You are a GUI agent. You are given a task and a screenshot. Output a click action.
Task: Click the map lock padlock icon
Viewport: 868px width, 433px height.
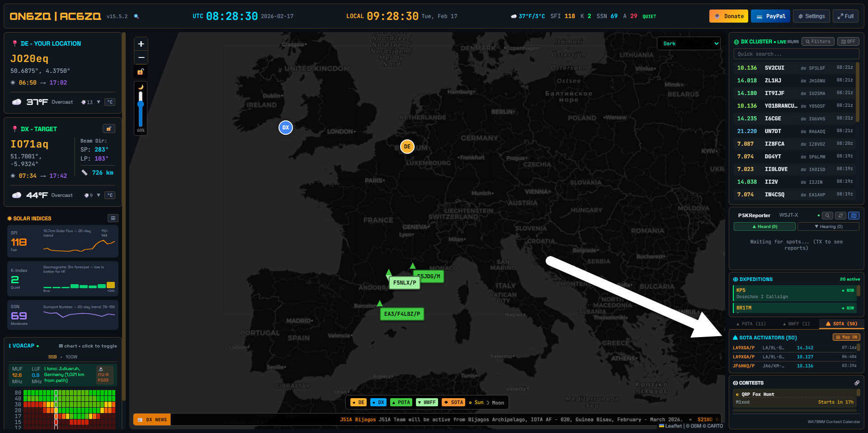point(141,72)
